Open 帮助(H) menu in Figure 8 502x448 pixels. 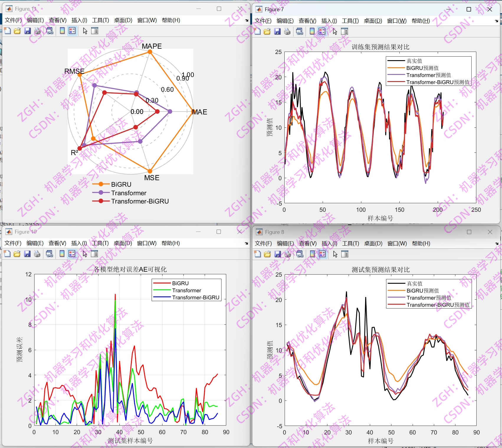click(x=421, y=244)
